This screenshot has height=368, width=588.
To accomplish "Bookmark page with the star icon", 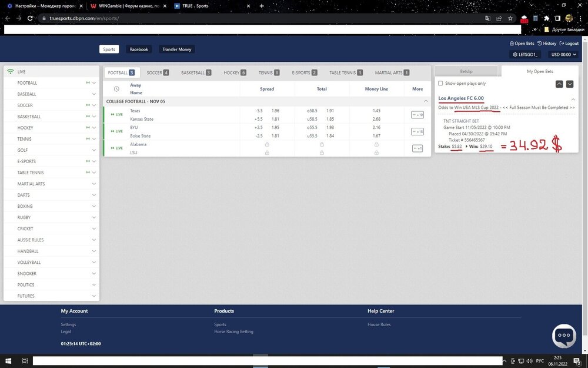I will (510, 18).
